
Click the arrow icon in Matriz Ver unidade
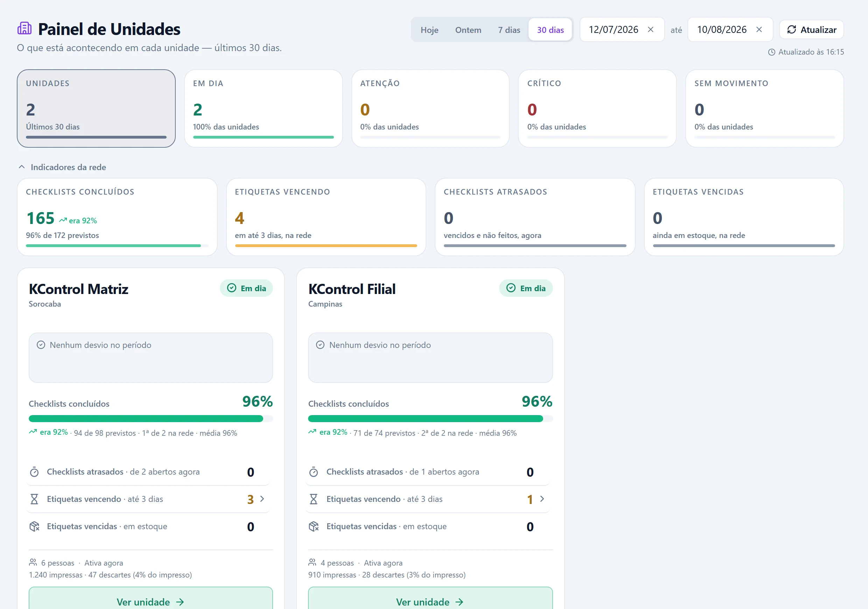coord(180,602)
